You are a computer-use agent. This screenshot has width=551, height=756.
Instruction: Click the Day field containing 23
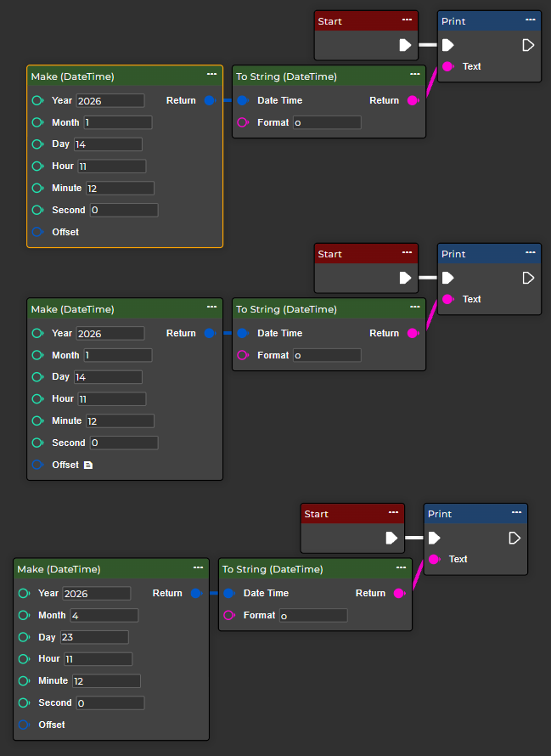(x=94, y=637)
